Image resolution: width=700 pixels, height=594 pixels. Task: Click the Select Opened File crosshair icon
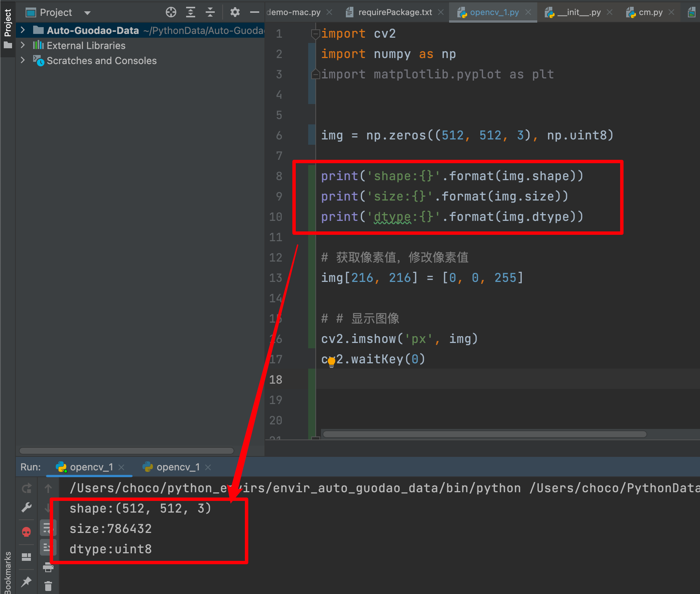click(x=171, y=12)
